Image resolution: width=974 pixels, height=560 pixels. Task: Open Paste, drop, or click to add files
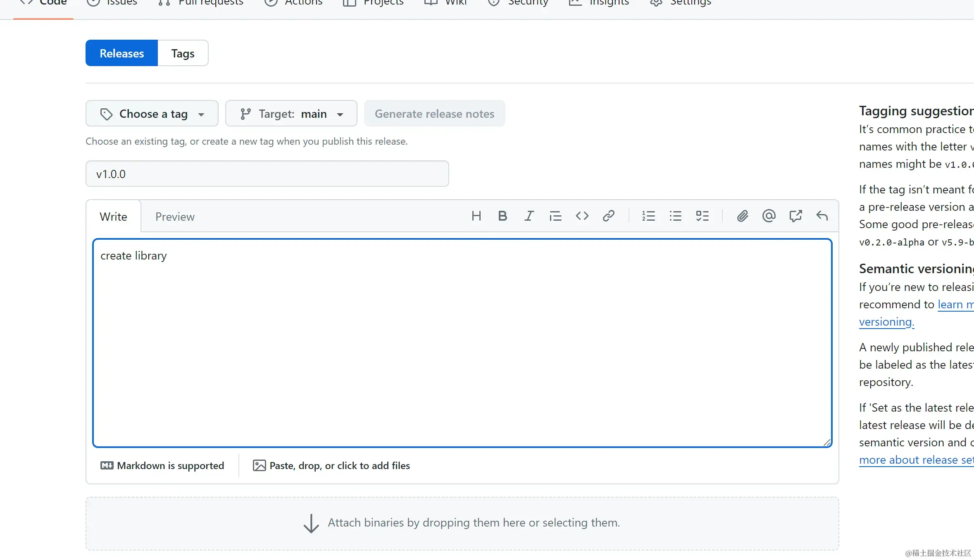(x=331, y=466)
